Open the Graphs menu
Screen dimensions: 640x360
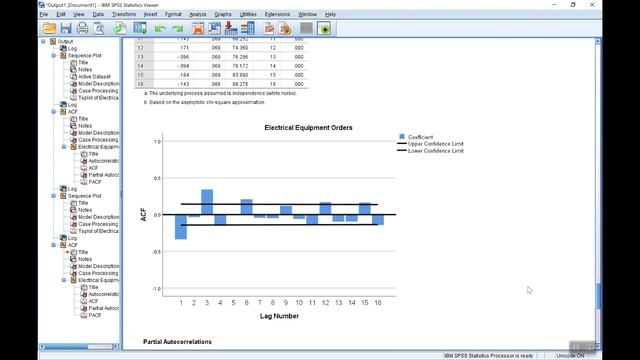click(x=223, y=14)
